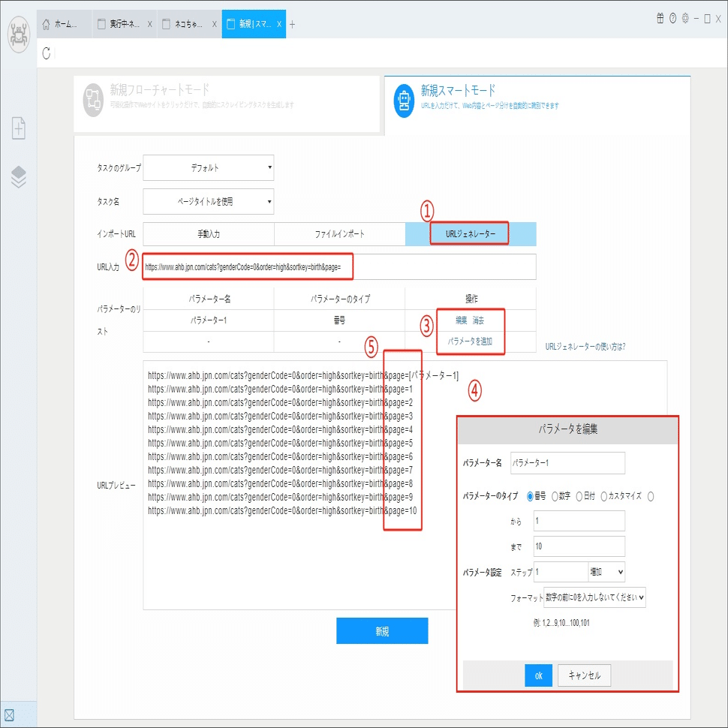The image size is (728, 728).
Task: Select the 数字 parameter type radio
Action: [x=555, y=496]
